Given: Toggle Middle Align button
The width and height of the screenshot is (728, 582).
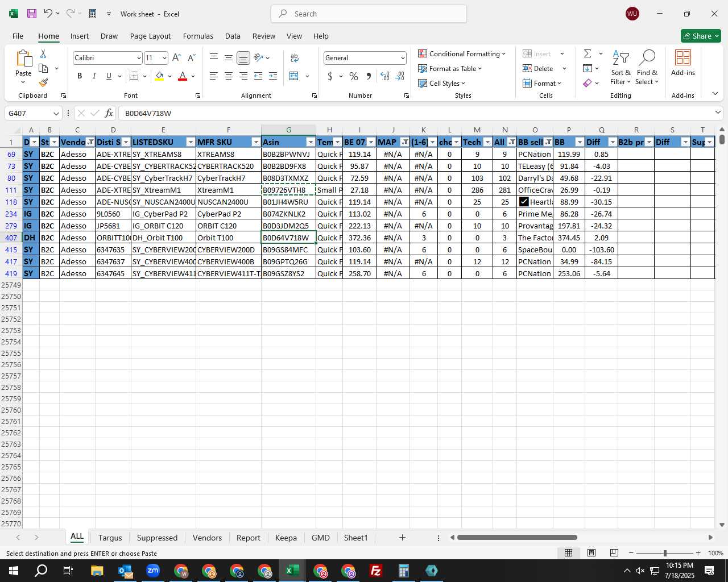Looking at the screenshot, I should pyautogui.click(x=228, y=57).
